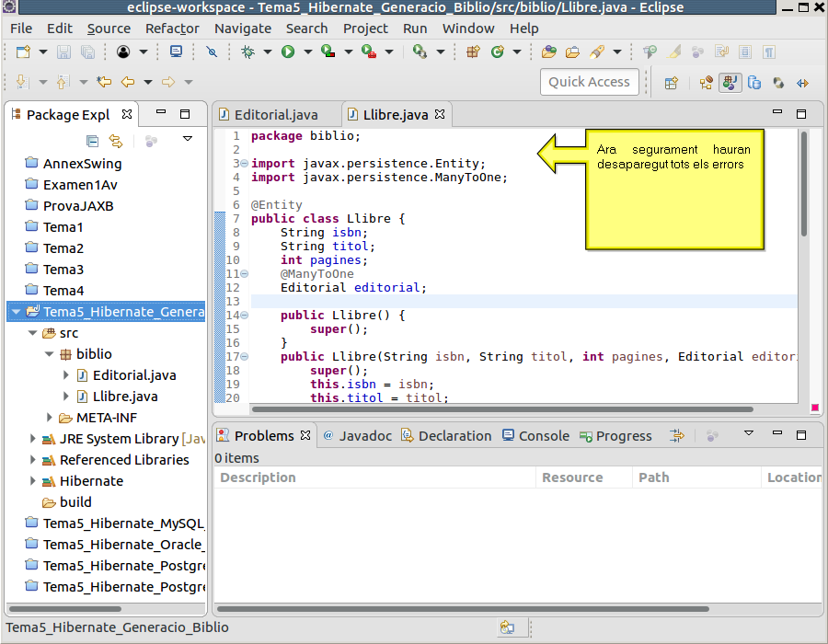The image size is (828, 644).
Task: Toggle Show Whitespace Characters icon
Action: click(769, 52)
